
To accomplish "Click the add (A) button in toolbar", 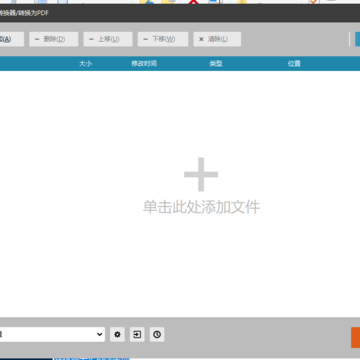I will coord(12,39).
